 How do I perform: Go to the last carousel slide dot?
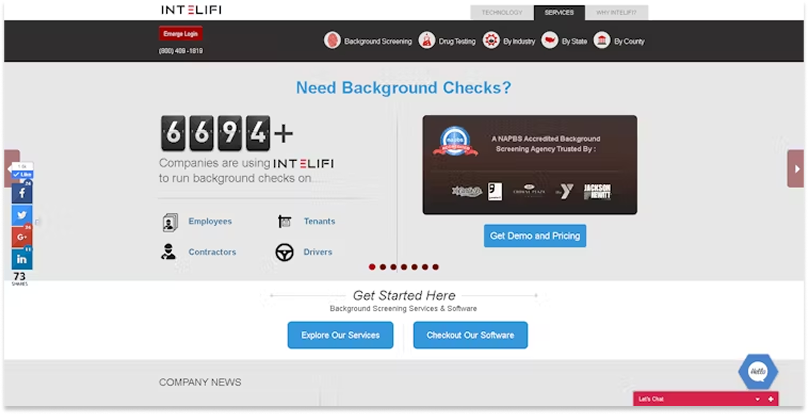point(435,267)
